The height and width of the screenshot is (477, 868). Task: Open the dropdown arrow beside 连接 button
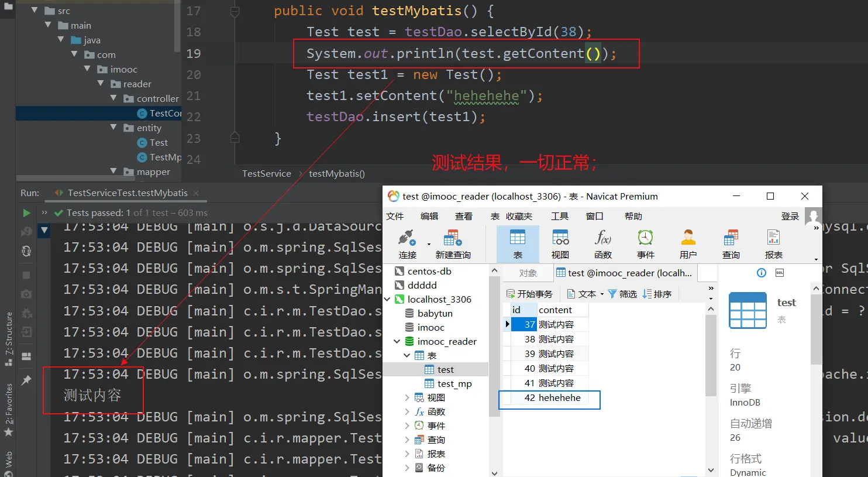(x=429, y=244)
